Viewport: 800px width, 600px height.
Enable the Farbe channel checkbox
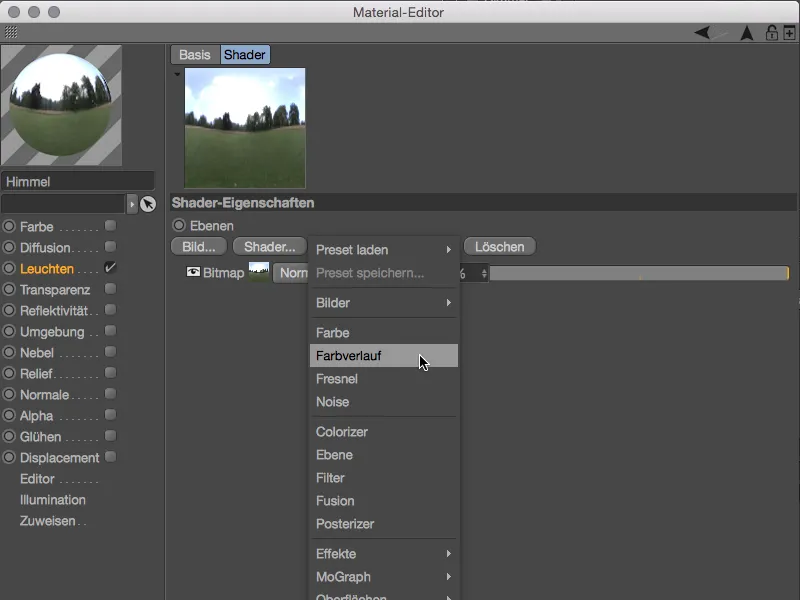tap(110, 226)
